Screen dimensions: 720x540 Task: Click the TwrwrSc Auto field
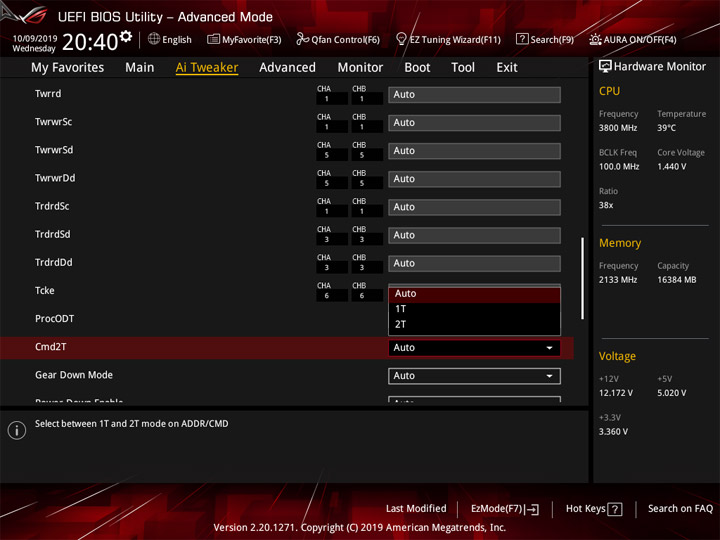(474, 123)
